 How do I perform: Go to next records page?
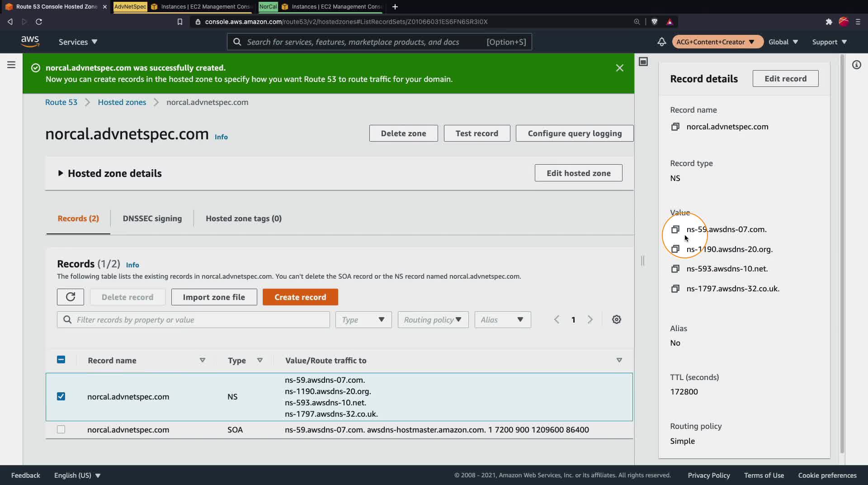(x=590, y=319)
